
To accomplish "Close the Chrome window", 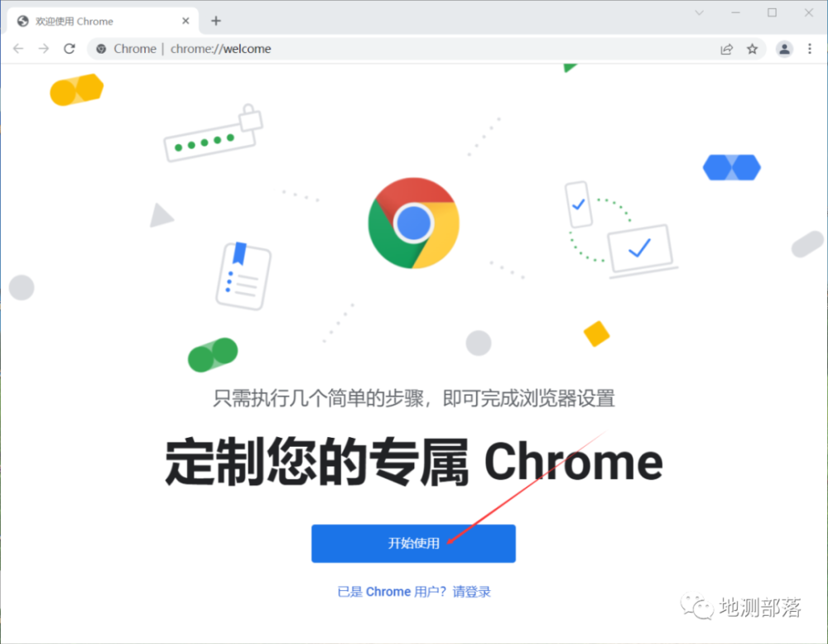I will 808,12.
